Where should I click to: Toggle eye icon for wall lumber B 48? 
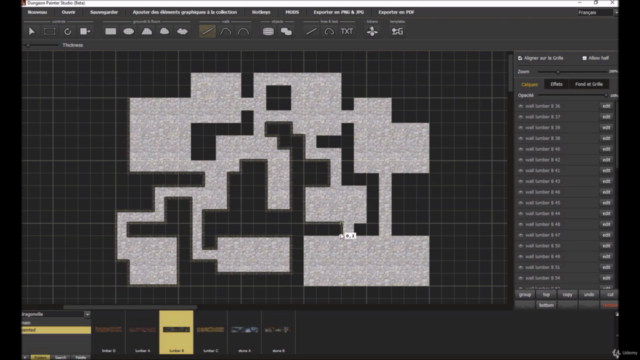tap(520, 224)
